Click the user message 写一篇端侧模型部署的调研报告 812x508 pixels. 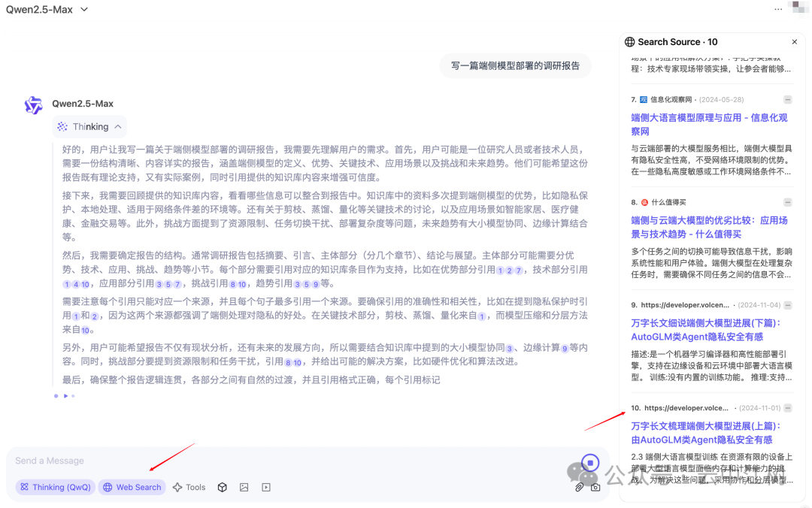515,66
